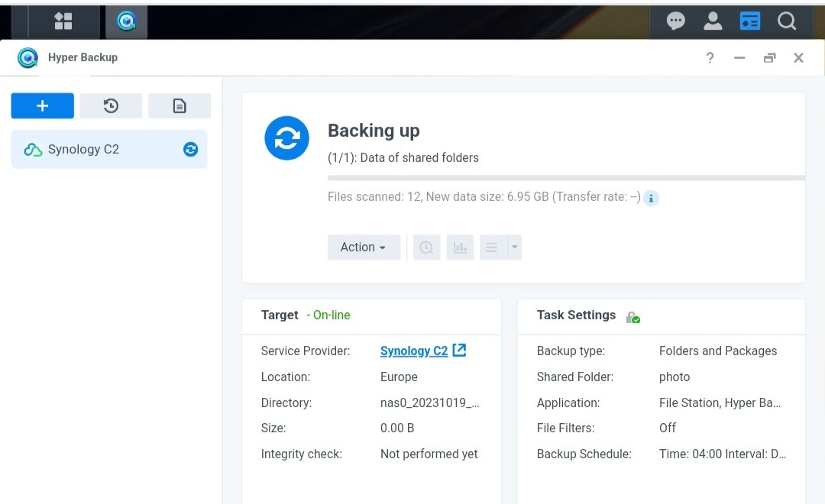
Task: Open the backup explorer magnifier-clock button
Action: pos(426,247)
